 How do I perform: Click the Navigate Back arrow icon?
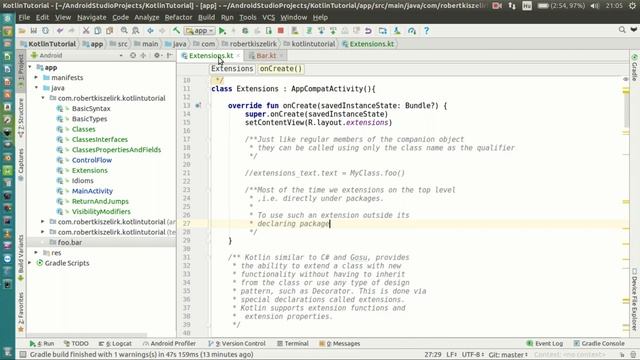(150, 31)
